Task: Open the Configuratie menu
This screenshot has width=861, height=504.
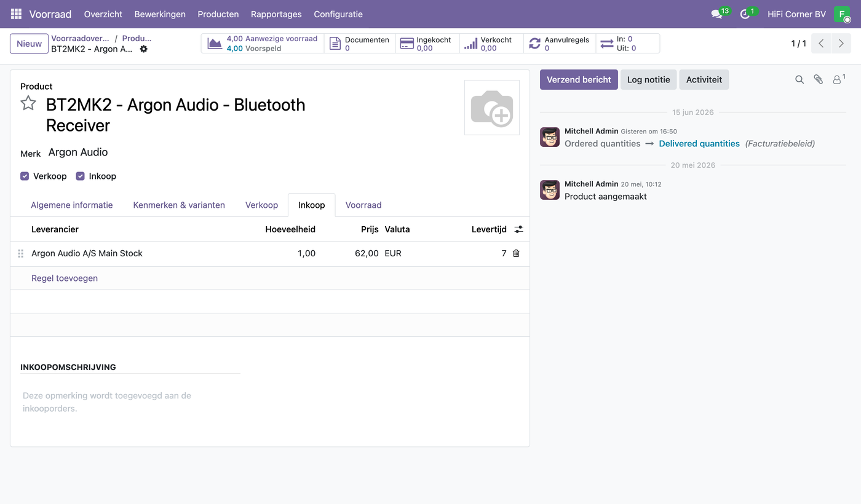Action: tap(338, 14)
